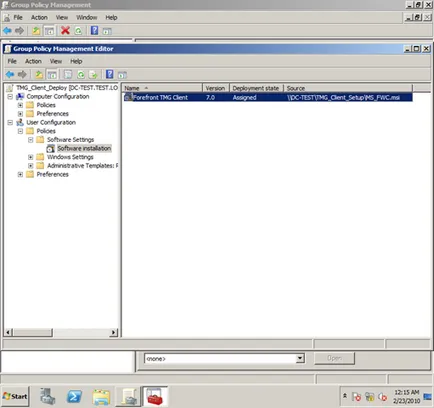
Task: Switch to the scroll document taskbar window
Action: point(128,397)
